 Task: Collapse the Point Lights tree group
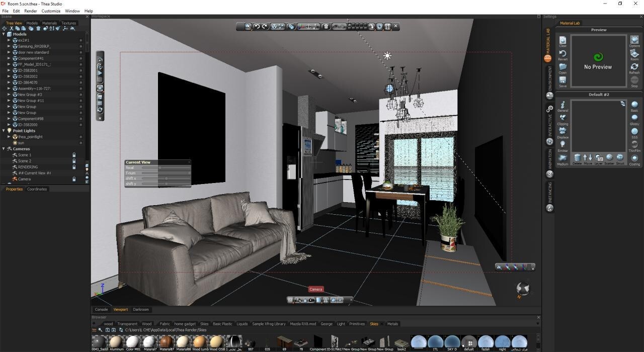click(4, 131)
